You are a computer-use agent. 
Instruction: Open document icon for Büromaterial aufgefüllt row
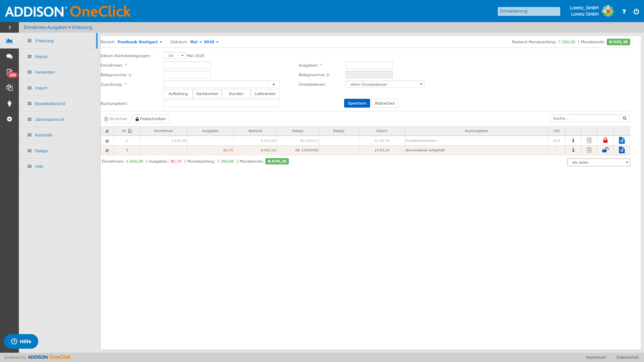[622, 150]
